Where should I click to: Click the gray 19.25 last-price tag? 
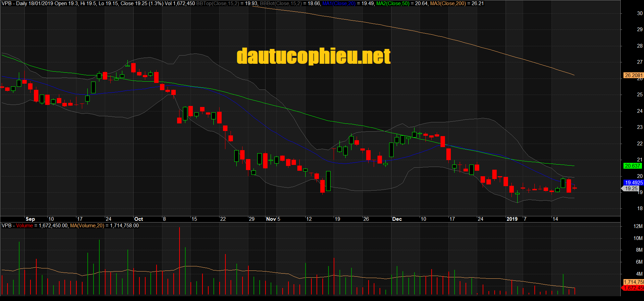click(630, 189)
